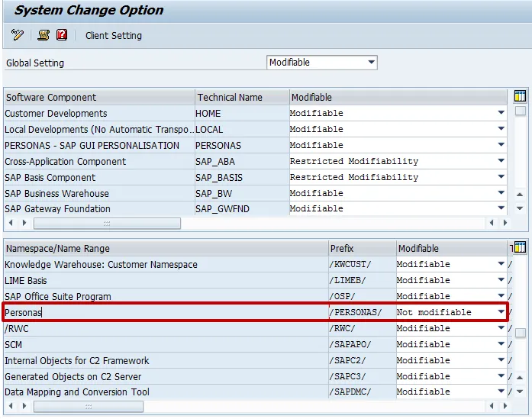Image resolution: width=532 pixels, height=419 pixels.
Task: Click the Client Setting button
Action: (x=113, y=36)
